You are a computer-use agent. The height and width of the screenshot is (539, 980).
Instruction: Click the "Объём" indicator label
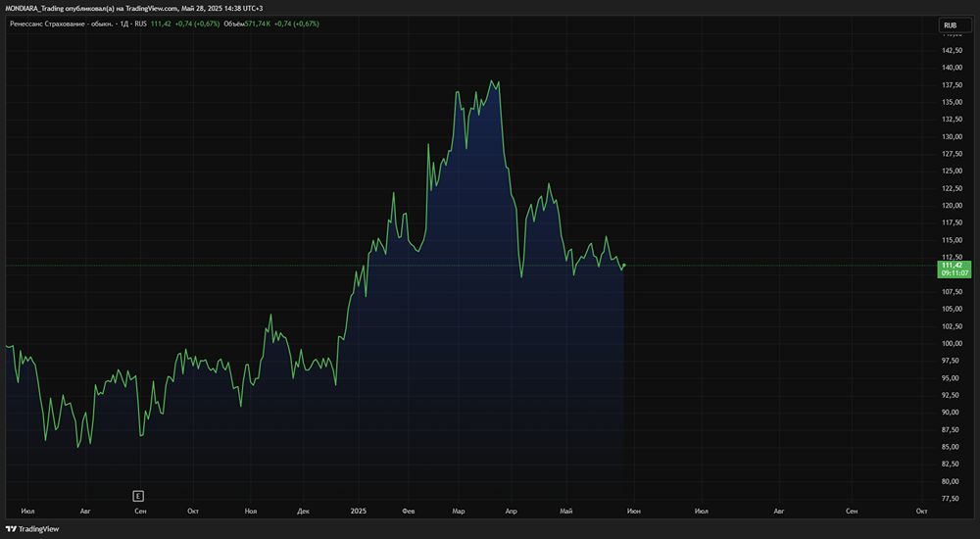(x=234, y=24)
